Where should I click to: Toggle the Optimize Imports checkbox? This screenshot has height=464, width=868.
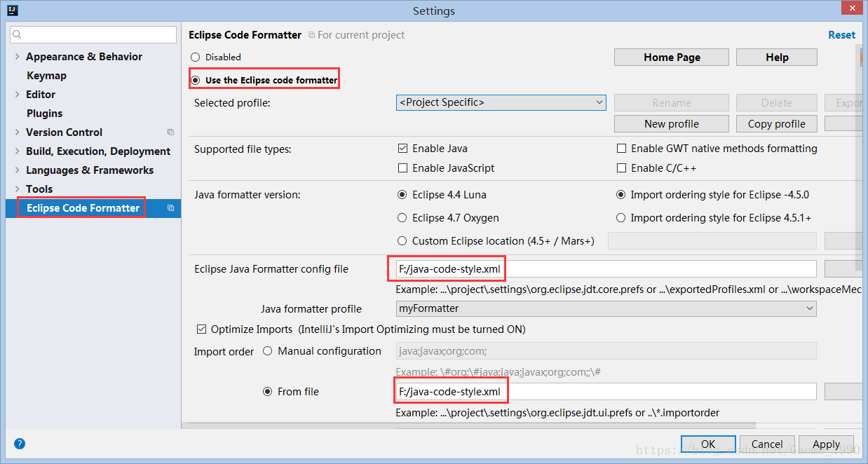[202, 329]
